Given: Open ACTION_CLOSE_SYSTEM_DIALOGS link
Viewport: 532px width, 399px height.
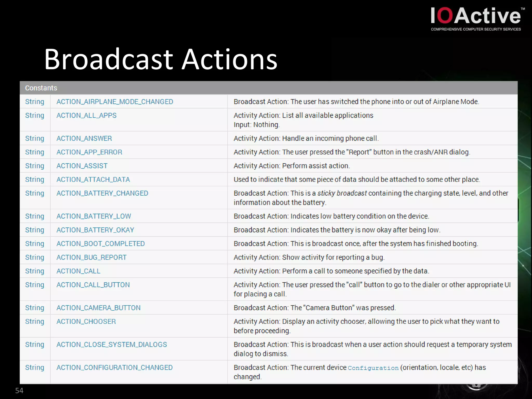Looking at the screenshot, I should click(112, 344).
